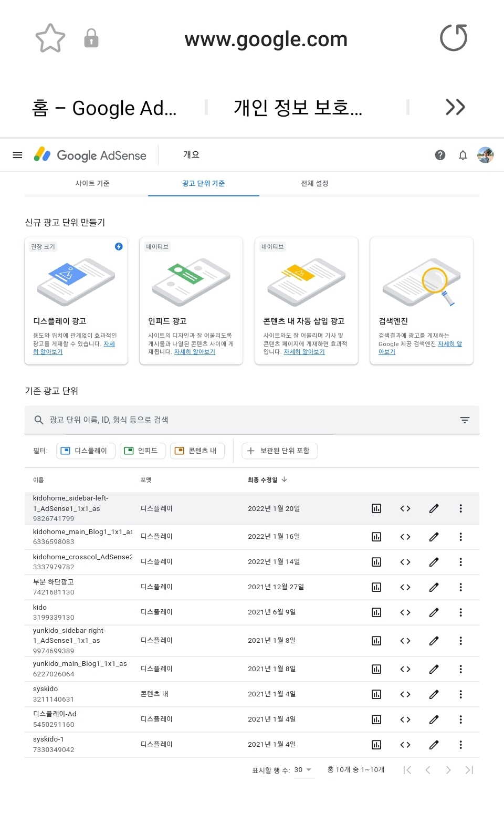Viewport: 504px width, 814px height.
Task: Open rows per page dropdown showing 30
Action: click(x=303, y=770)
